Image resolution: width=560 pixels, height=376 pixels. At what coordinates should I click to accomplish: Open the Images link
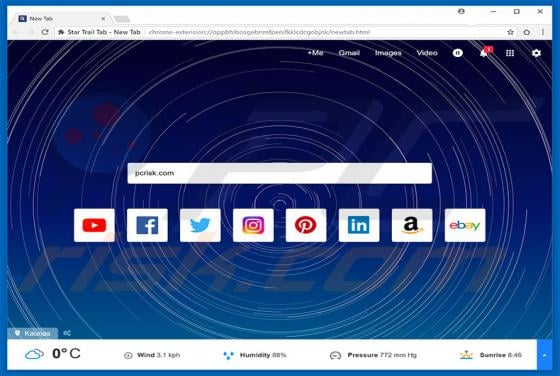[x=388, y=53]
